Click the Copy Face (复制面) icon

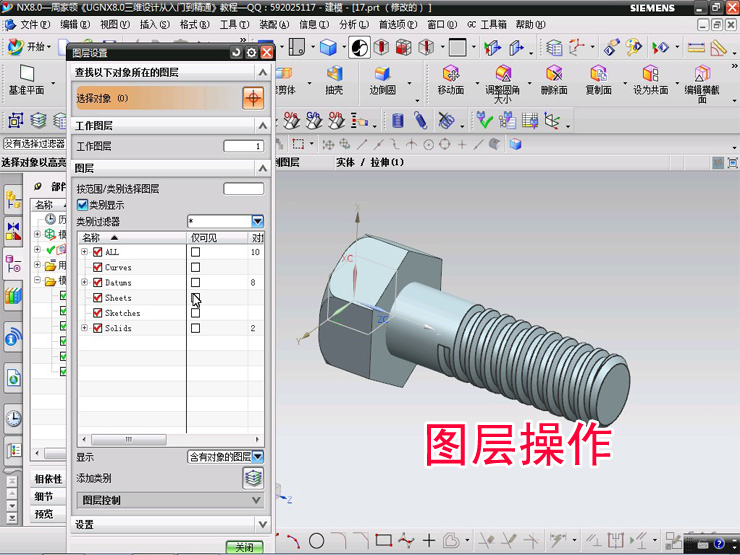(x=598, y=75)
